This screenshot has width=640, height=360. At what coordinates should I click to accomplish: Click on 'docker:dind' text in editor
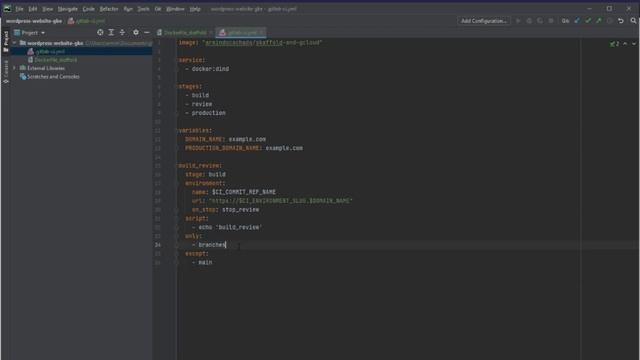click(210, 69)
